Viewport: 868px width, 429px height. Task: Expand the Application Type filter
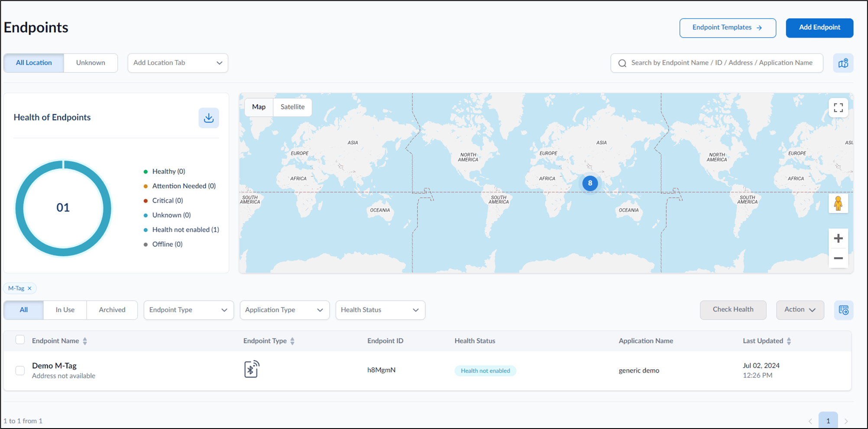[x=285, y=310]
